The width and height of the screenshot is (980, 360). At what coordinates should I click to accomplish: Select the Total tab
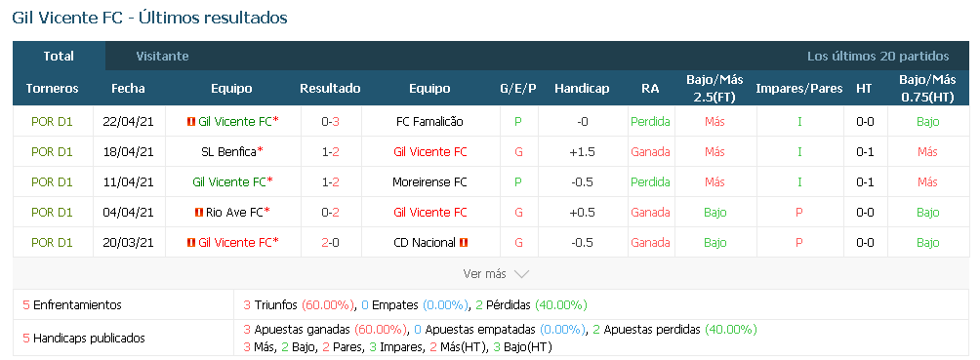(59, 56)
